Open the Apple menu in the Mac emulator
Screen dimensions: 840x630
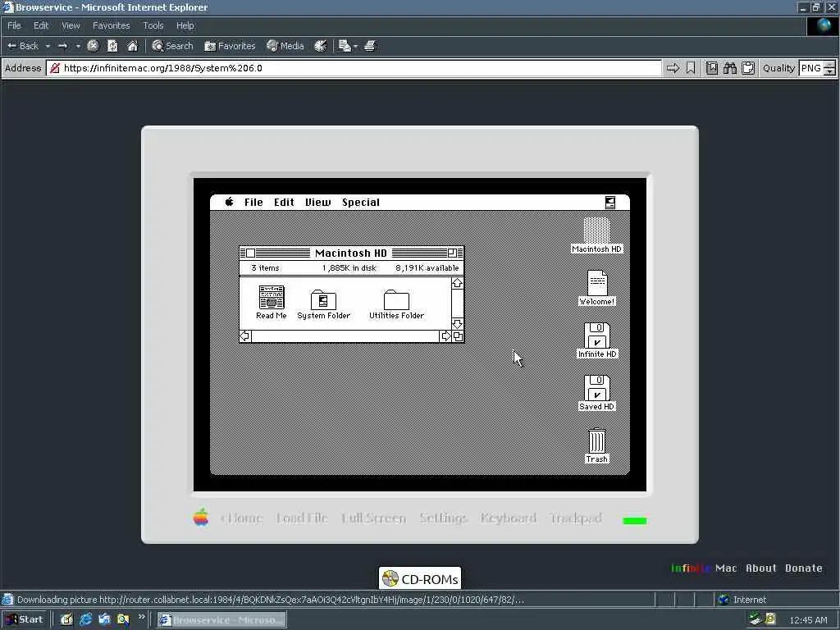[x=230, y=202]
